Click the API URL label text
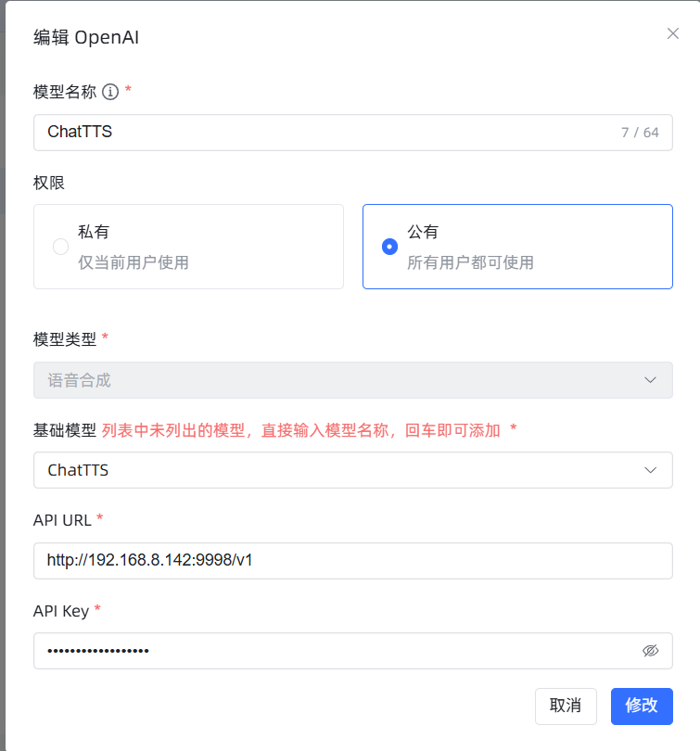 [x=62, y=520]
